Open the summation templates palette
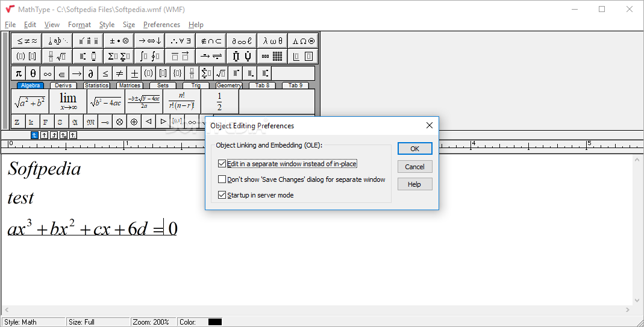 [119, 56]
